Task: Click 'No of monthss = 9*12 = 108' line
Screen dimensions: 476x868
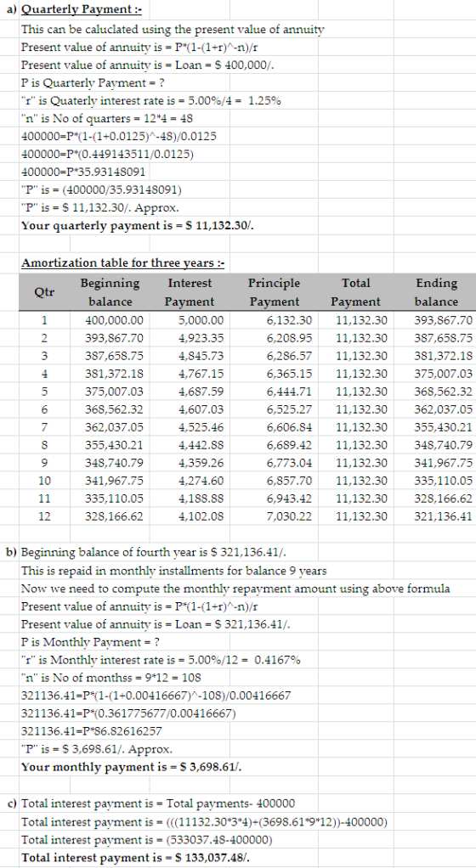Action: click(110, 678)
